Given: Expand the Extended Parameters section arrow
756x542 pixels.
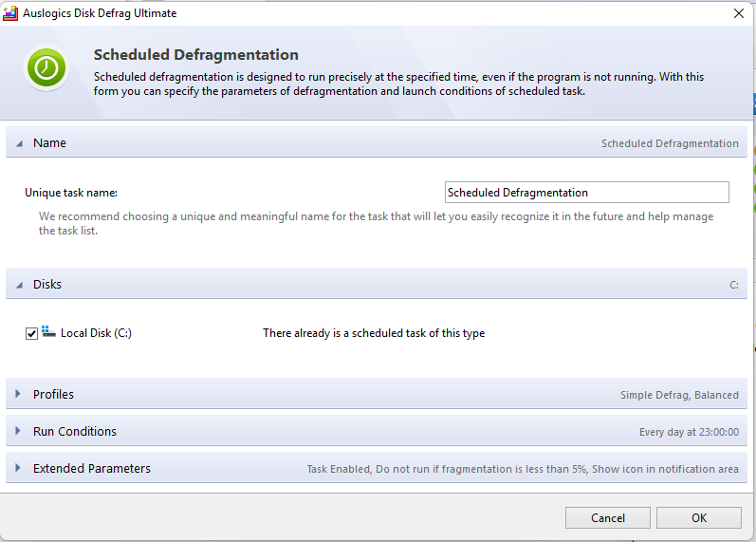Looking at the screenshot, I should [18, 468].
